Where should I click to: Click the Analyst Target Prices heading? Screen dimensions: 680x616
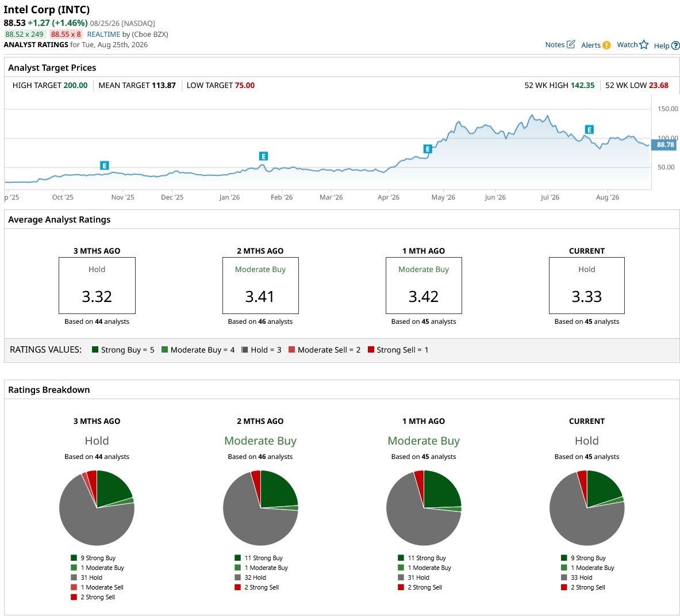(x=52, y=68)
